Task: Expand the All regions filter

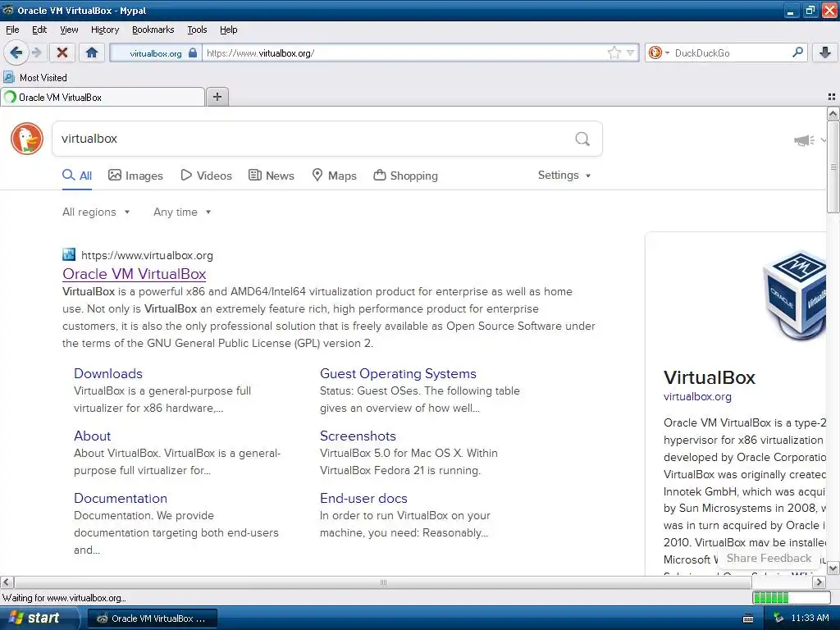Action: click(x=96, y=212)
